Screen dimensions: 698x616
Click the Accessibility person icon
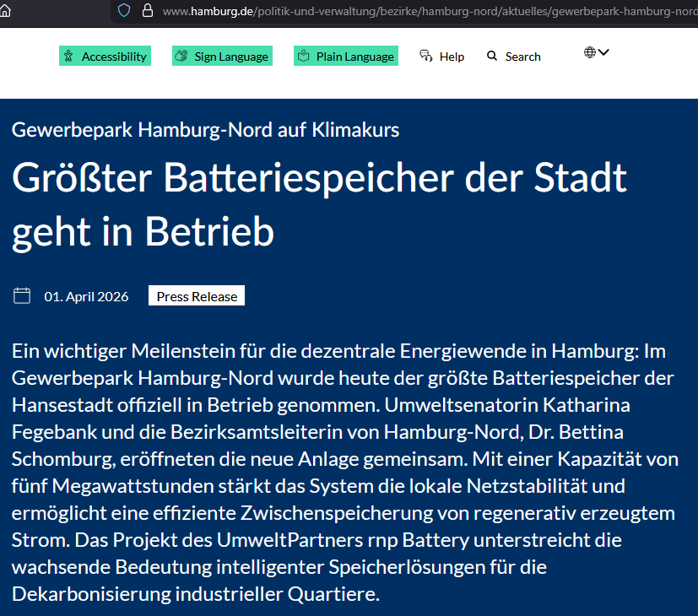coord(68,56)
